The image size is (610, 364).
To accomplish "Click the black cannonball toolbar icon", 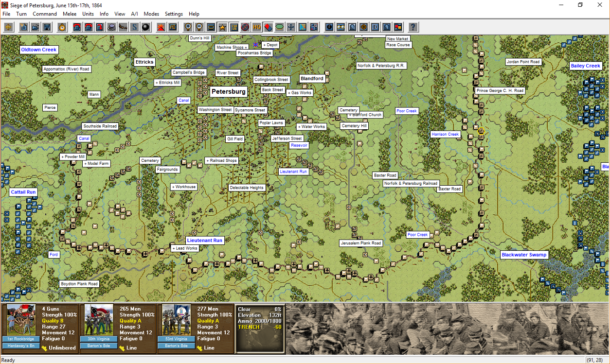I will click(145, 27).
